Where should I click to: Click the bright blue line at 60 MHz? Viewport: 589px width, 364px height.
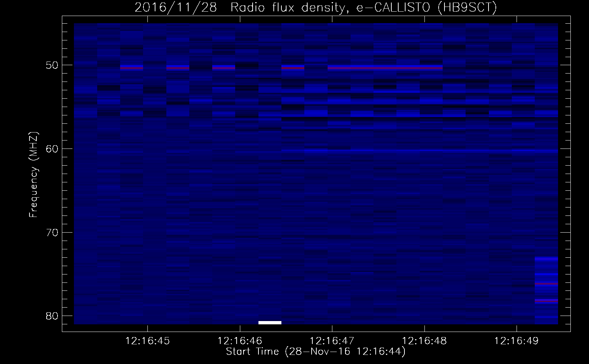pos(420,150)
